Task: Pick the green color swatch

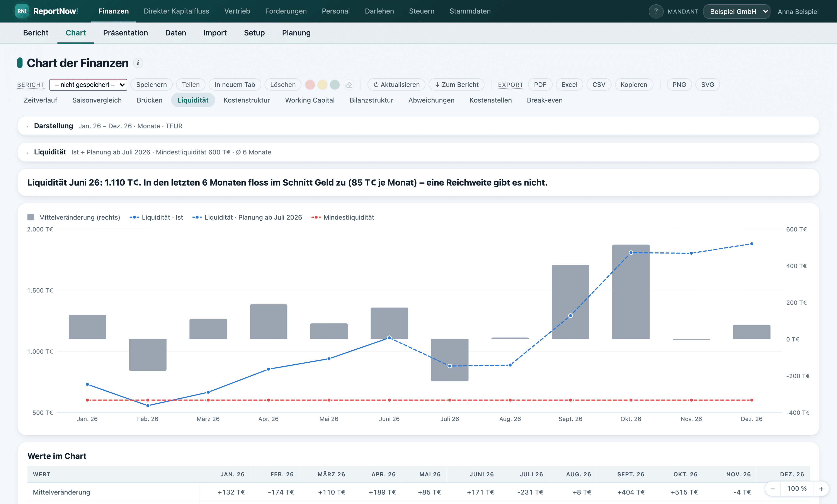Action: (335, 85)
